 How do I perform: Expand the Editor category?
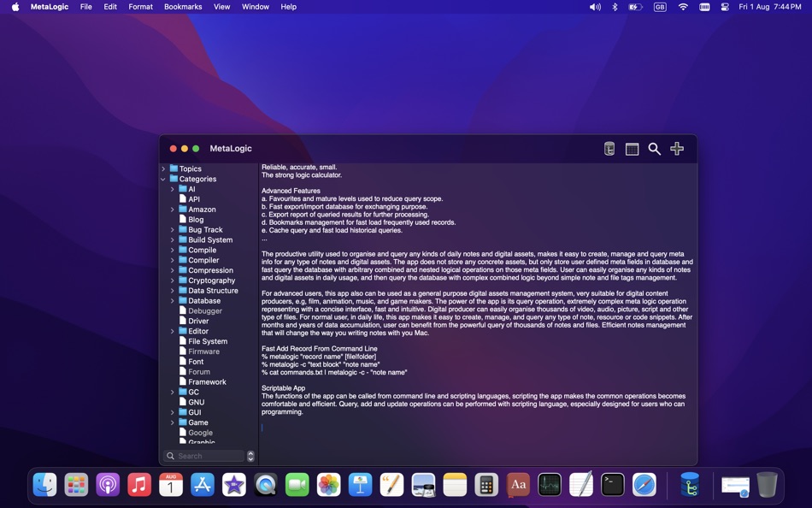pos(173,331)
